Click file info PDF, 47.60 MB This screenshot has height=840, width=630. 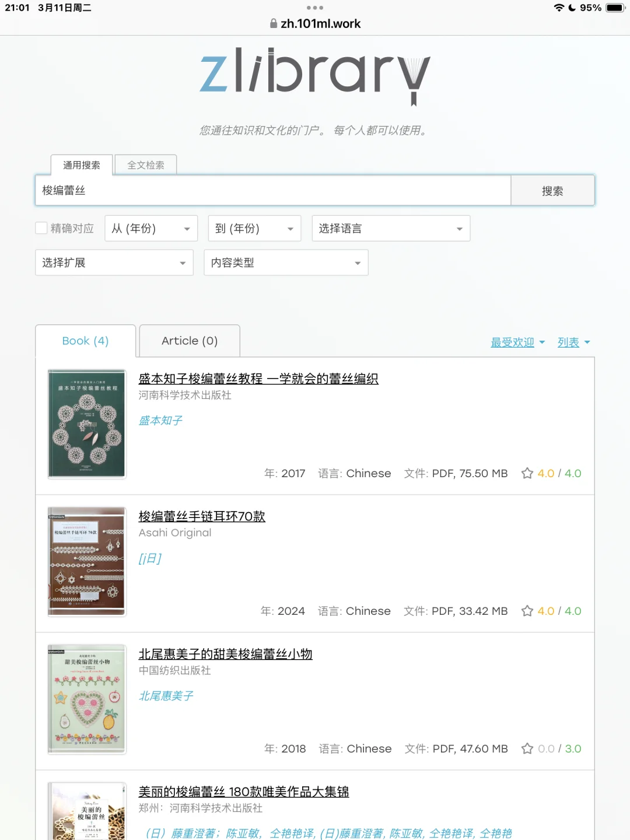point(470,748)
